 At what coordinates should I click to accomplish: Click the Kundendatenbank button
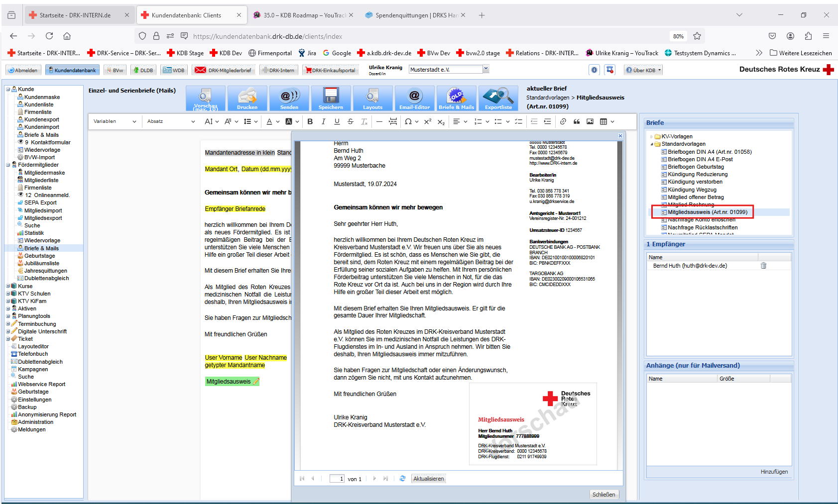(72, 70)
